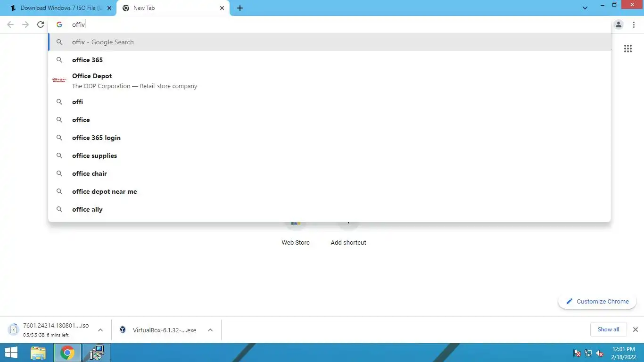Viewport: 644px width, 362px height.
Task: Click the Chrome taskbar icon
Action: 67,353
